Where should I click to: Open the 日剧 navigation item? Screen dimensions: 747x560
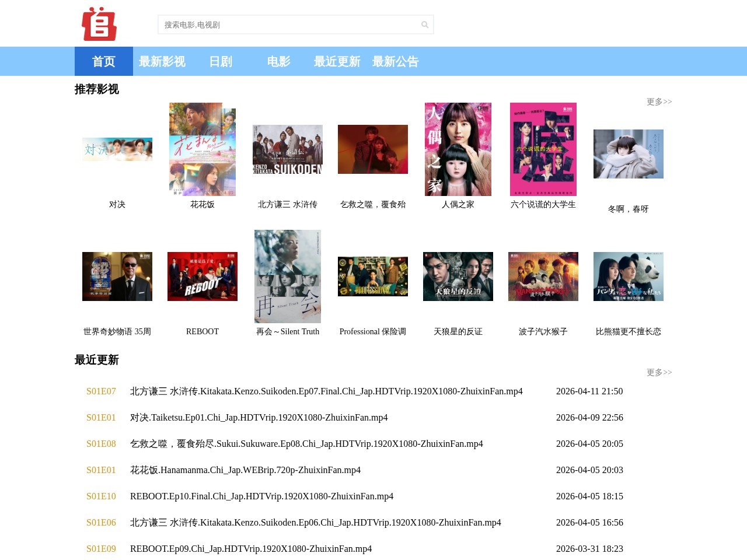coord(220,61)
